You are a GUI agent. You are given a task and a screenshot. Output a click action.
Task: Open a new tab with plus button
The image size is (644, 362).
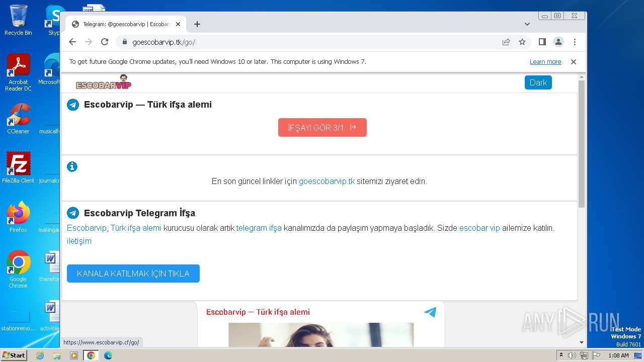pos(197,24)
